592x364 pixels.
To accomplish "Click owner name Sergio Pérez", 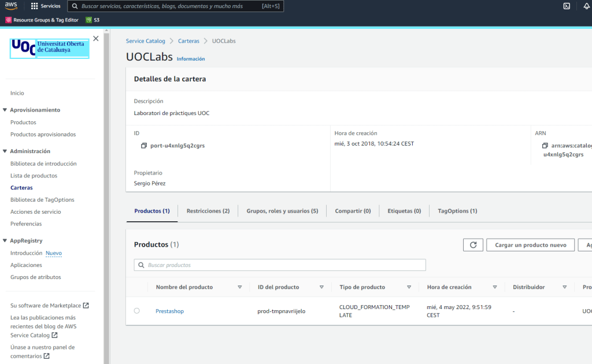I will point(150,183).
